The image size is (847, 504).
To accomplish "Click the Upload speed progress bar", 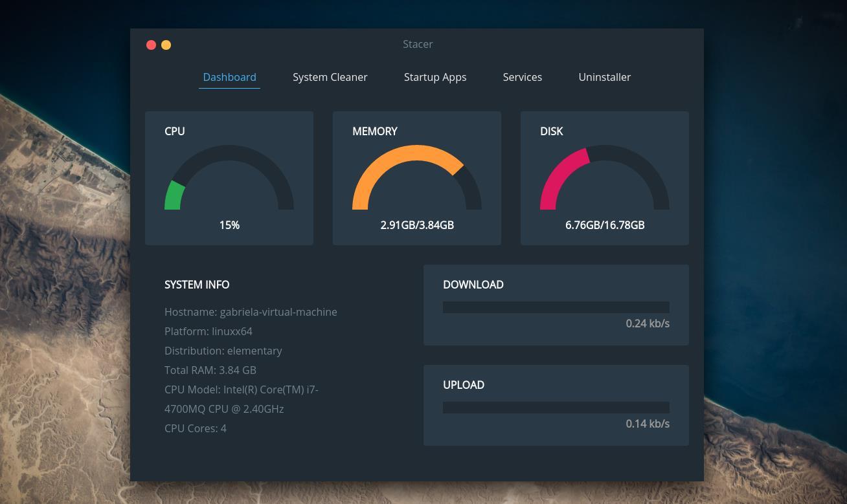I will click(556, 408).
